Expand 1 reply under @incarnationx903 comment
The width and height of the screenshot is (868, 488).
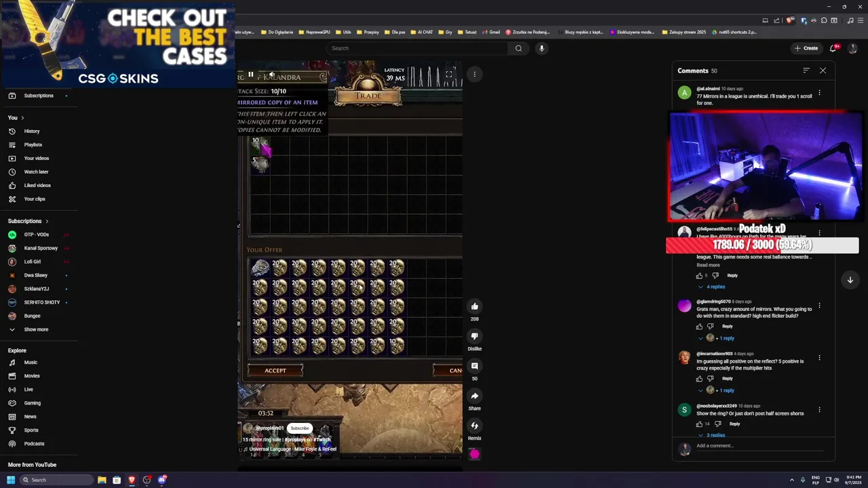coord(716,390)
